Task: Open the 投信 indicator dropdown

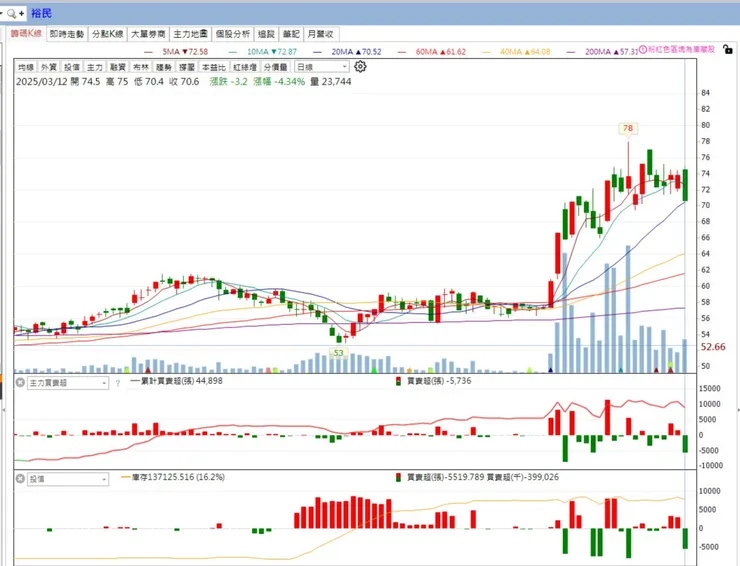Action: [x=68, y=479]
